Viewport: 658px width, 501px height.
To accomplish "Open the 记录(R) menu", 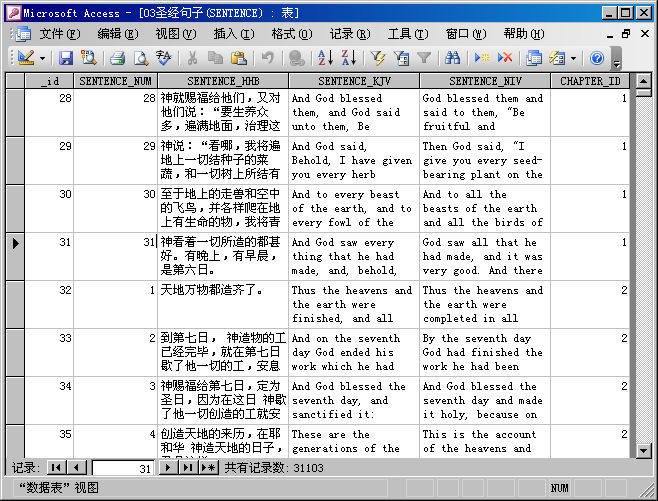I will coord(350,34).
